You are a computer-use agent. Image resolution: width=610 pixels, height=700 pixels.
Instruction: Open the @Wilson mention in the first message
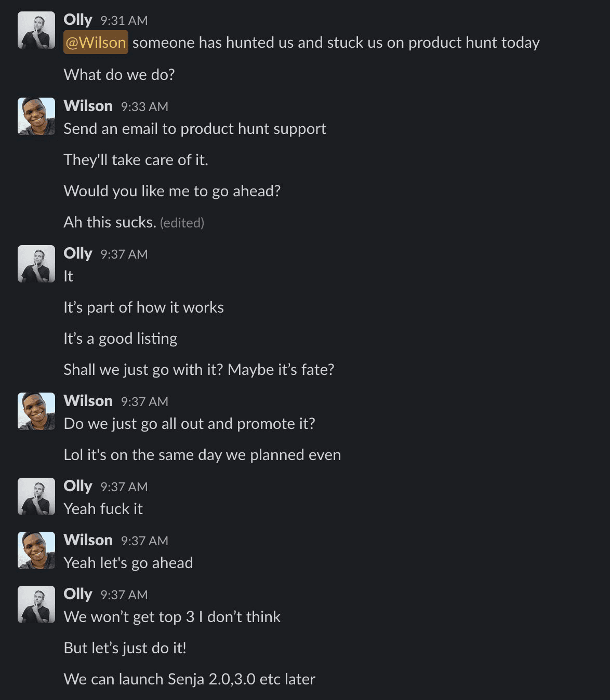[x=96, y=43]
